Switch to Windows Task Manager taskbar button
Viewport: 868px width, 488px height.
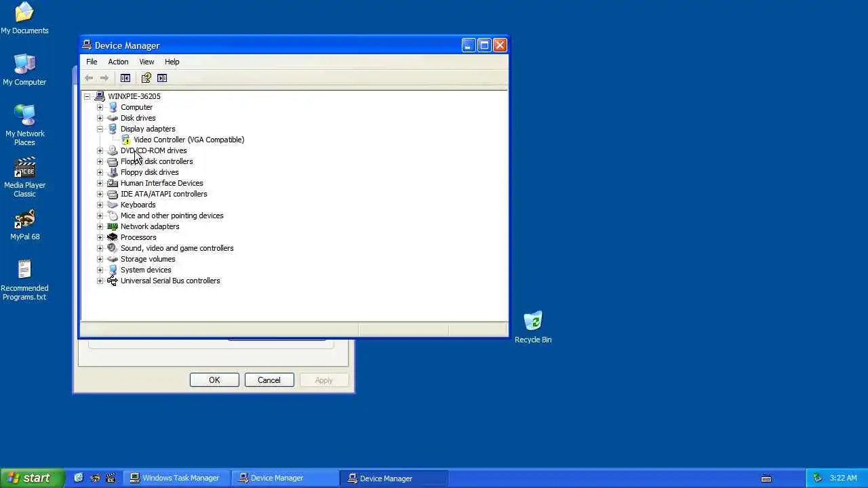point(176,478)
